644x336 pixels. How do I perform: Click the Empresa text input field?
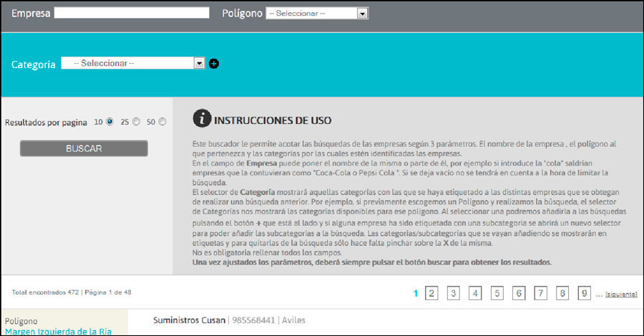(132, 13)
